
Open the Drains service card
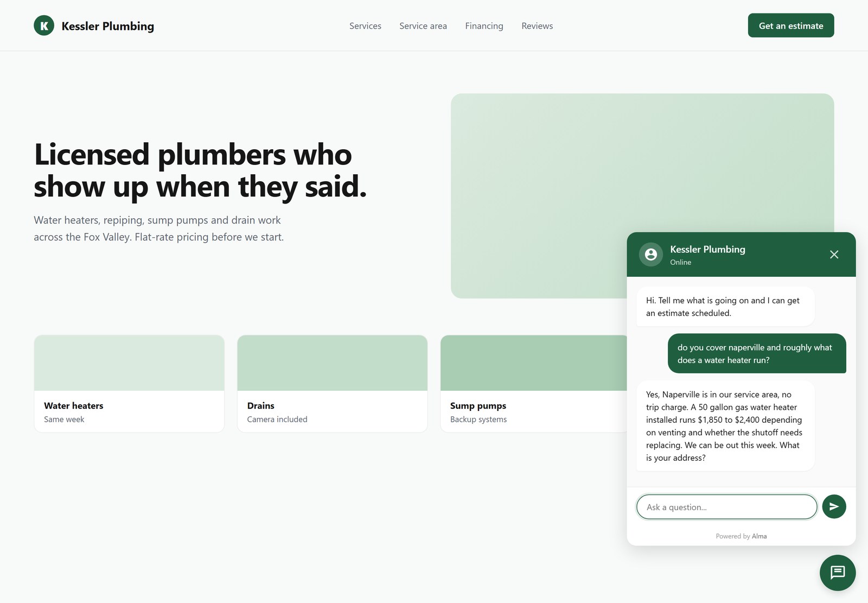[332, 384]
